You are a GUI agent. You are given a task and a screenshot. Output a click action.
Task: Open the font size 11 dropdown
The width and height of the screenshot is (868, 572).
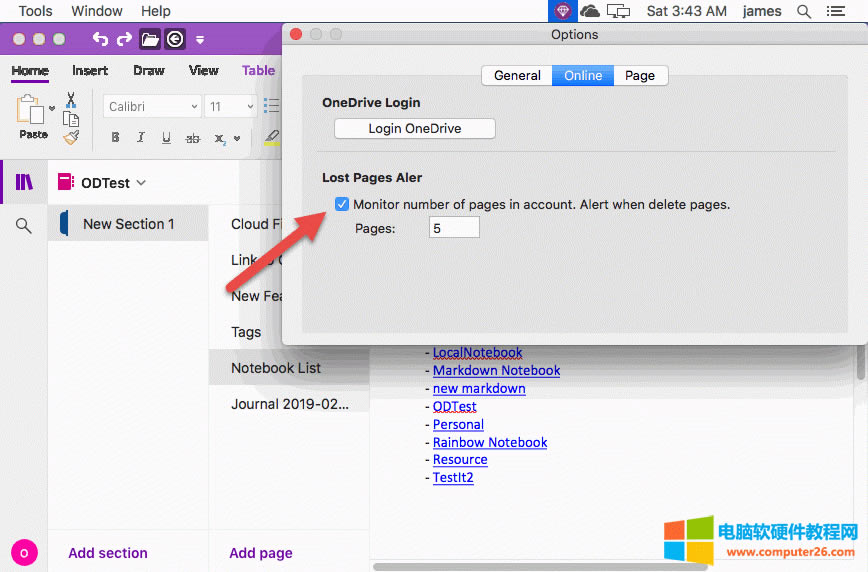(x=230, y=106)
